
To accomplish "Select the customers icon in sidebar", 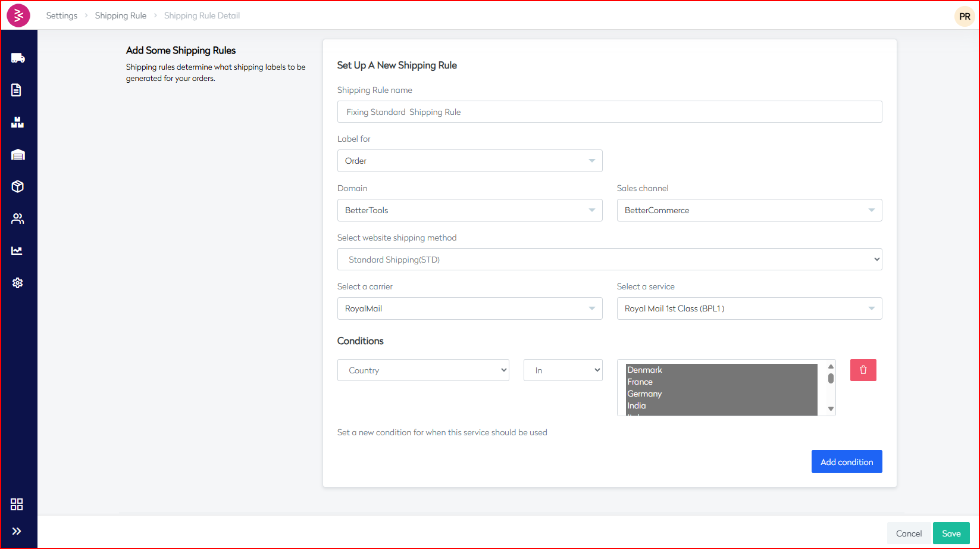I will pos(18,219).
